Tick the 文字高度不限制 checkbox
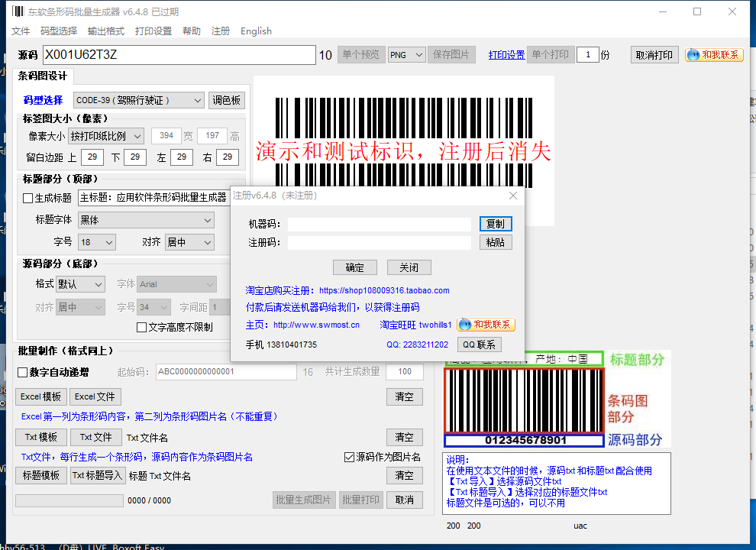Image resolution: width=756 pixels, height=550 pixels. tap(141, 327)
